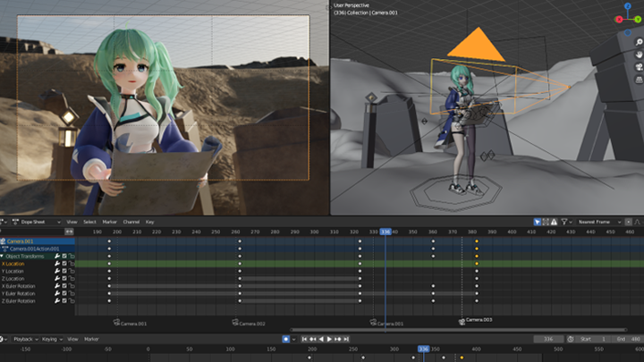Screen dimensions: 644x362
Task: Open proportional falloff curve menu
Action: pos(638,222)
